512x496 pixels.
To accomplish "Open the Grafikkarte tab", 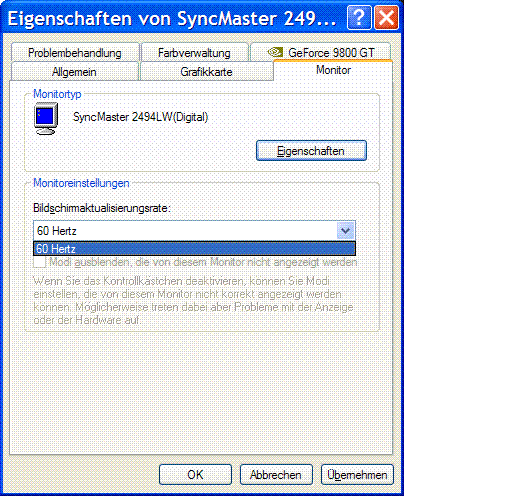I will pos(207,71).
